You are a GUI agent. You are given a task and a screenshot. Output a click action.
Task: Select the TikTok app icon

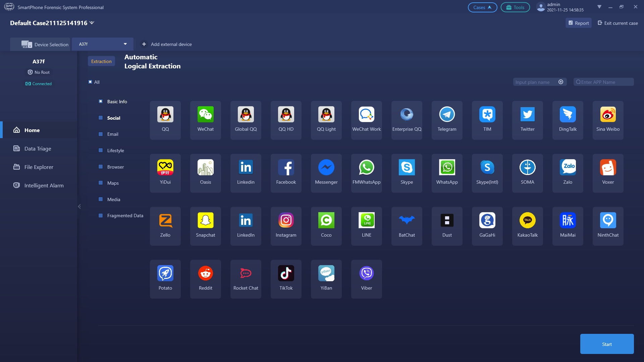[x=286, y=274]
